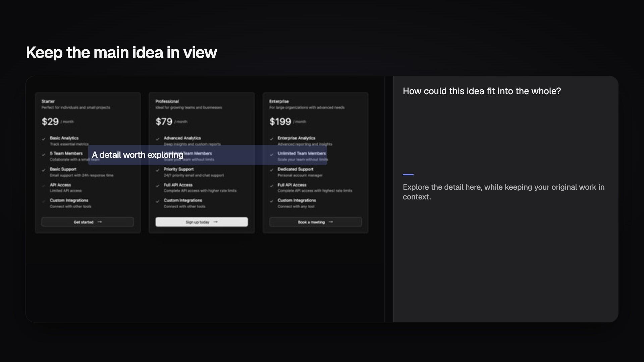Viewport: 644px width, 362px height.
Task: Click the purple accent line in side panel
Action: click(408, 175)
